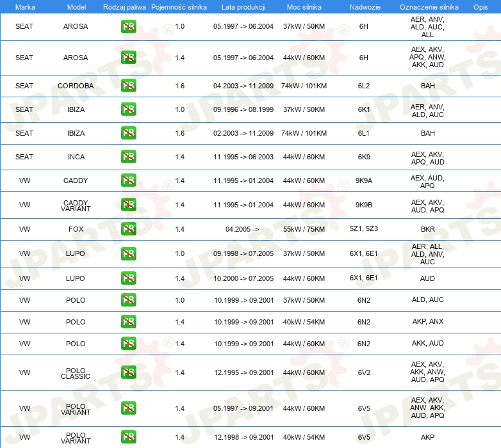Click production date 09.1996 -> 08.1999
The height and width of the screenshot is (448, 501).
[243, 109]
